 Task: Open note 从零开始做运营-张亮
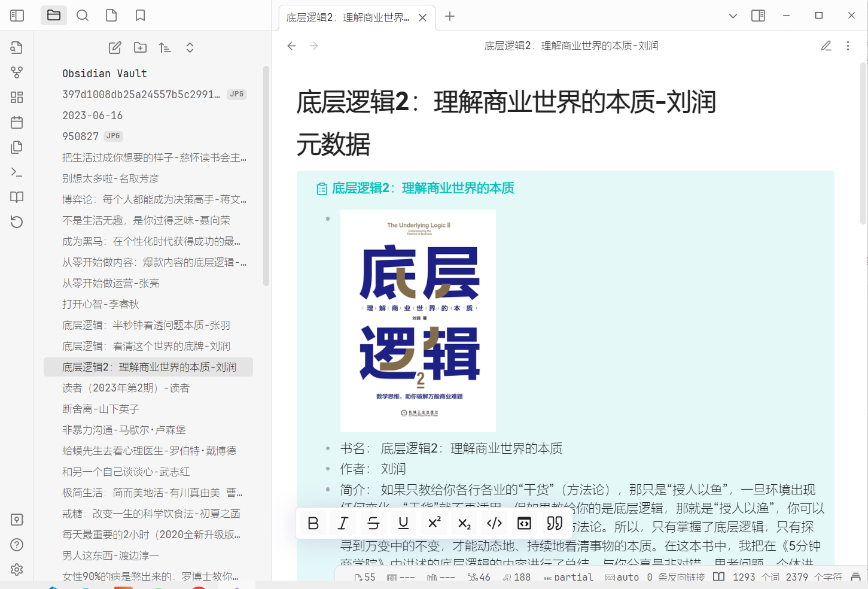click(111, 283)
